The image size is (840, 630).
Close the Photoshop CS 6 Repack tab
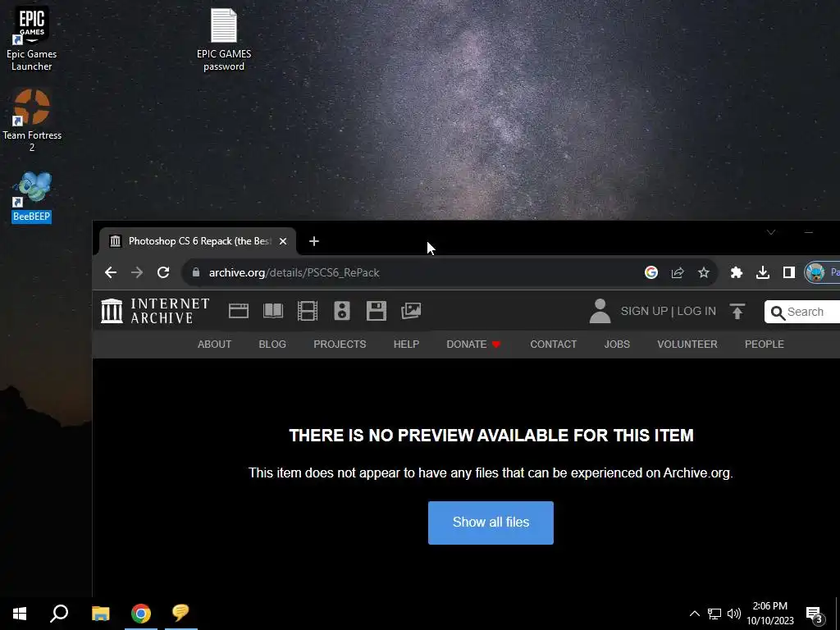pos(283,241)
